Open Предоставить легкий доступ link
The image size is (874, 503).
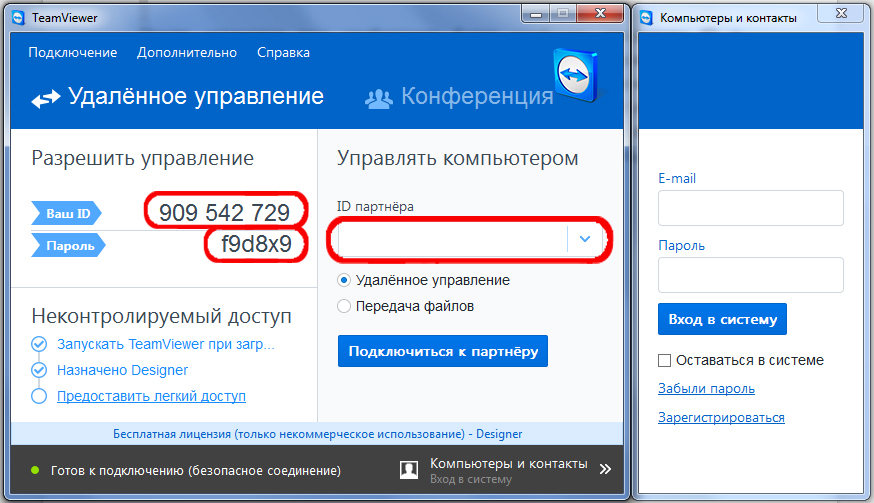pyautogui.click(x=151, y=396)
